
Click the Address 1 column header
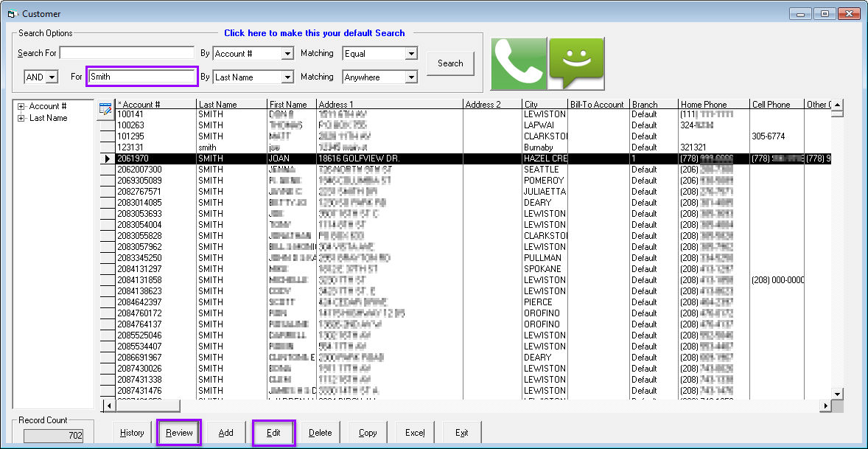[389, 104]
